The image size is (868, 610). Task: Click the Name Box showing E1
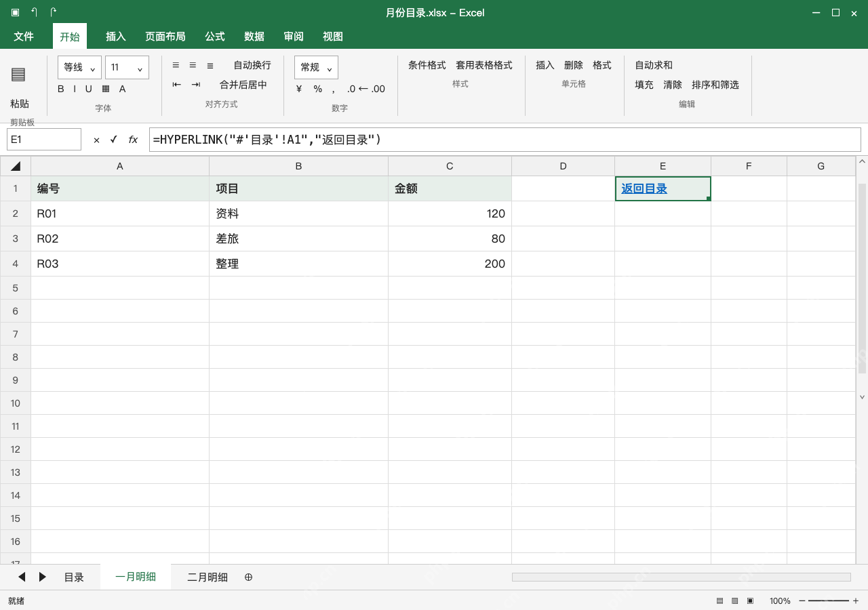point(44,140)
